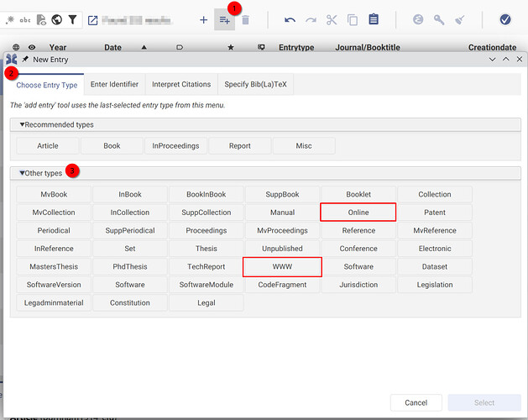
Task: Click the up chevron in dialog title bar
Action: [506, 59]
